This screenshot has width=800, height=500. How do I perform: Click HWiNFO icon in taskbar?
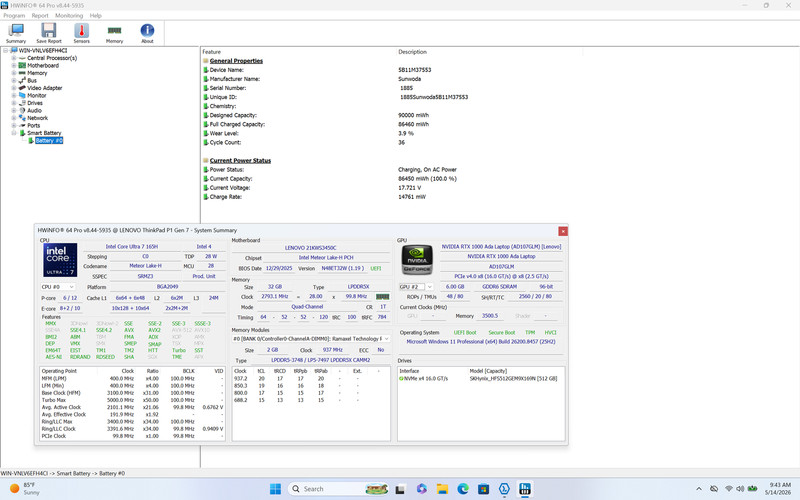(x=524, y=489)
